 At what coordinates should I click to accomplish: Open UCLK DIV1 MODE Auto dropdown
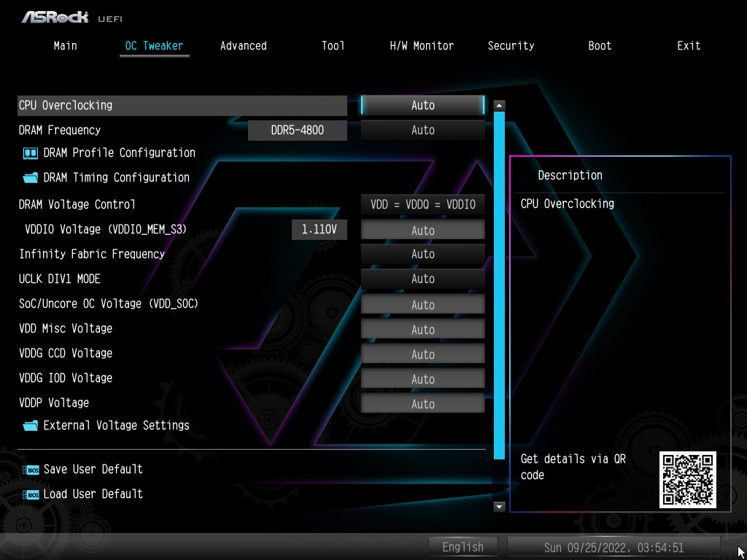[423, 279]
